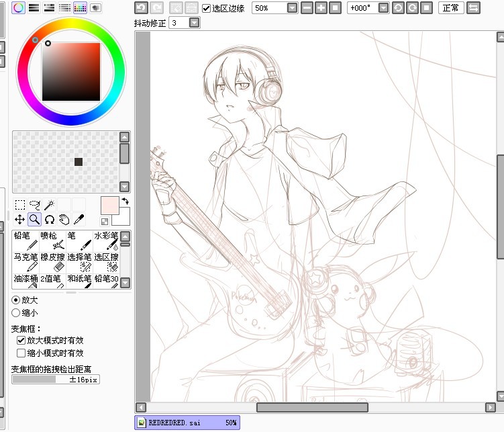Select the dark swatch in the palette
The width and height of the screenshot is (504, 432).
79,162
